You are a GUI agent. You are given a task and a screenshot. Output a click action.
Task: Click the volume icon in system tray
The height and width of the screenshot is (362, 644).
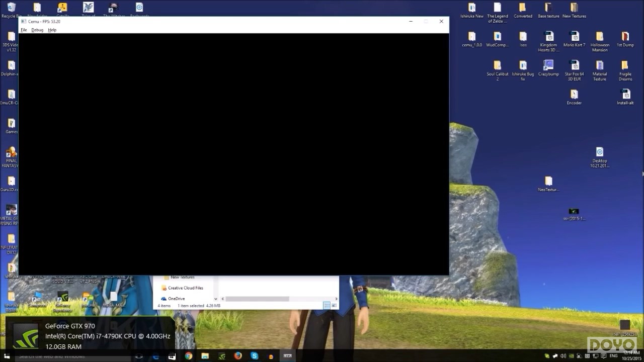pyautogui.click(x=563, y=356)
